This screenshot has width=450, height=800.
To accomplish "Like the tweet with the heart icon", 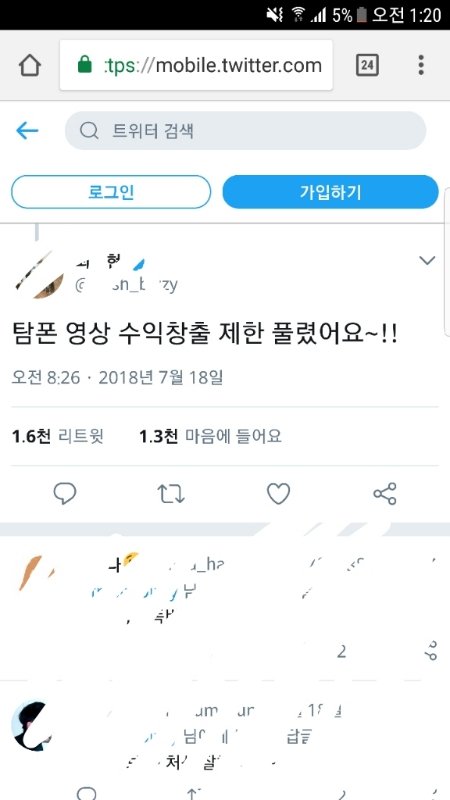I will 279,494.
